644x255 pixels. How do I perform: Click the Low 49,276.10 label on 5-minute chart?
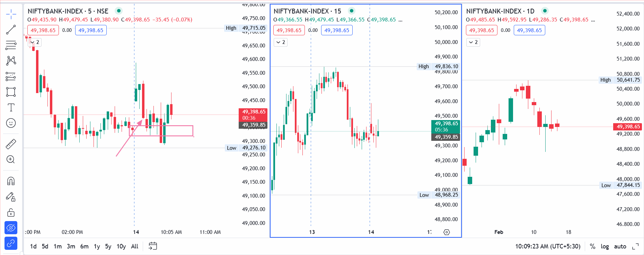point(246,148)
